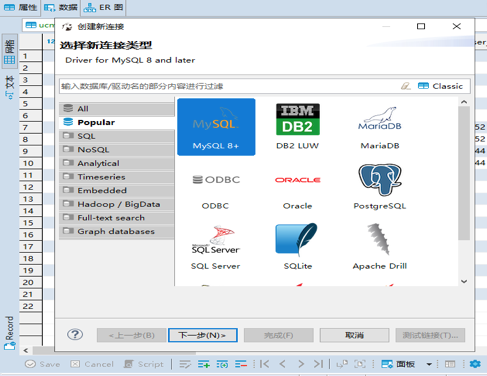
Task: Select row 22 header in data grid
Action: point(30,306)
